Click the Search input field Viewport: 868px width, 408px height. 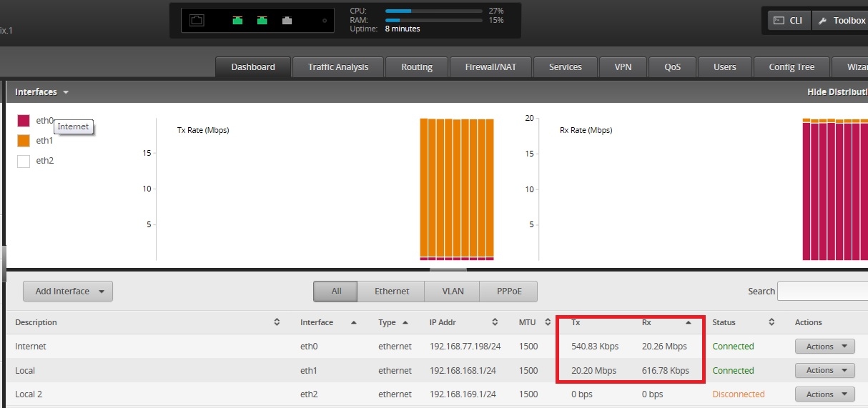point(822,291)
